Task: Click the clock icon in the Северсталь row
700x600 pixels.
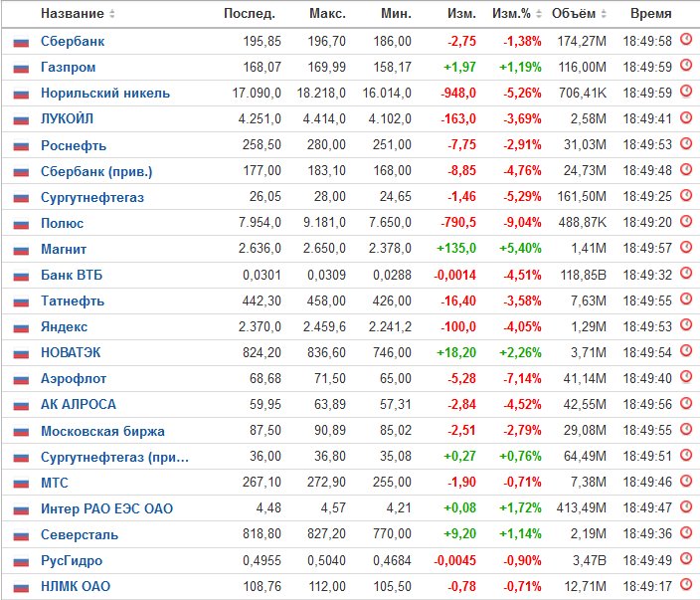Action: coord(686,532)
